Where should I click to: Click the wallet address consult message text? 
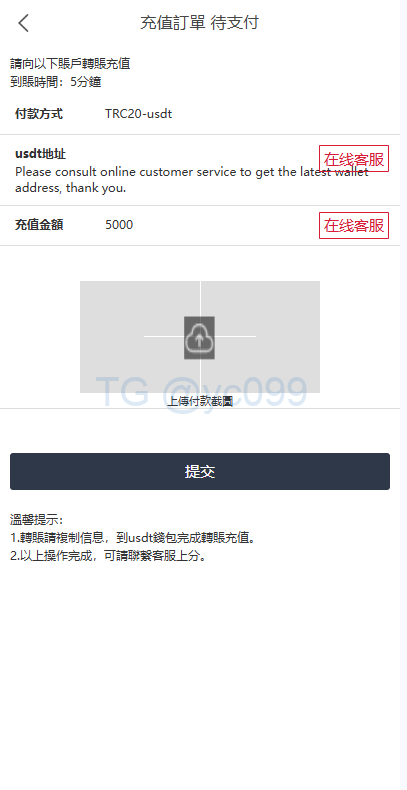click(191, 180)
